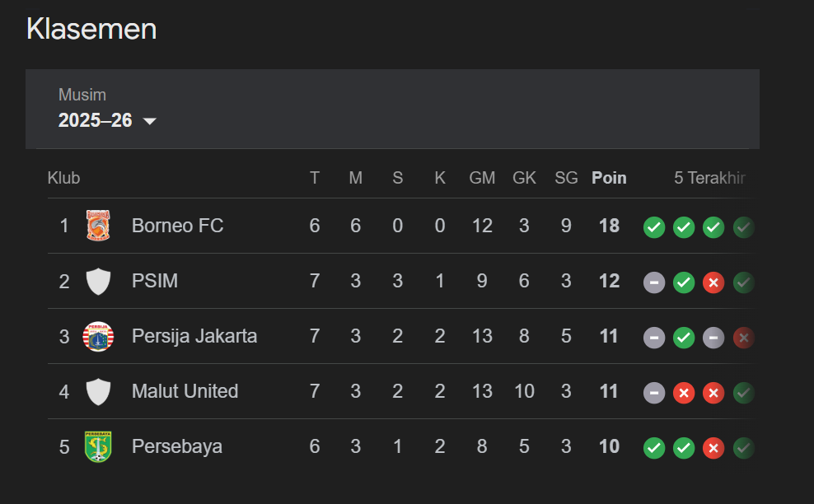The height and width of the screenshot is (504, 814).
Task: Click the Persebaya club crest
Action: 98,447
